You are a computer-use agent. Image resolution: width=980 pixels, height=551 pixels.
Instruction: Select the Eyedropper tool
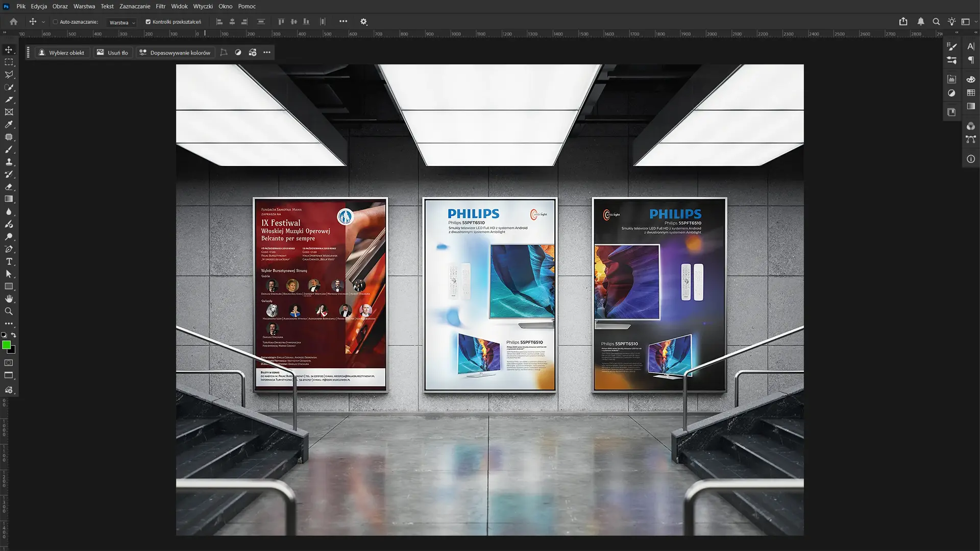(x=9, y=125)
